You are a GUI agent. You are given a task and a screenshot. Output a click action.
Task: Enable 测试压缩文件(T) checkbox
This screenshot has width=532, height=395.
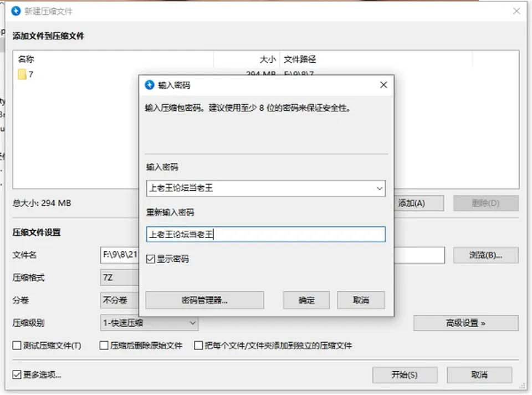pos(17,346)
